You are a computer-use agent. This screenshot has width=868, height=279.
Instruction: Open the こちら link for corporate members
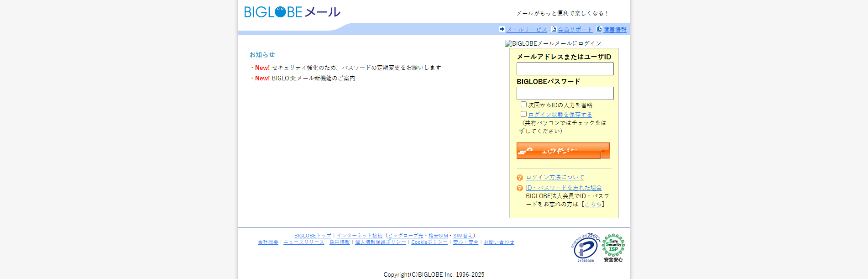coord(593,204)
